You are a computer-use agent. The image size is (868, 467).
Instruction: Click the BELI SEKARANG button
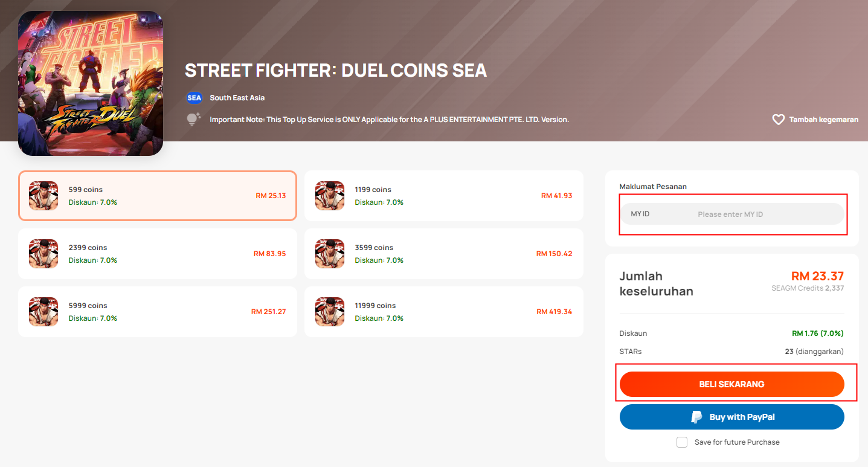point(732,384)
